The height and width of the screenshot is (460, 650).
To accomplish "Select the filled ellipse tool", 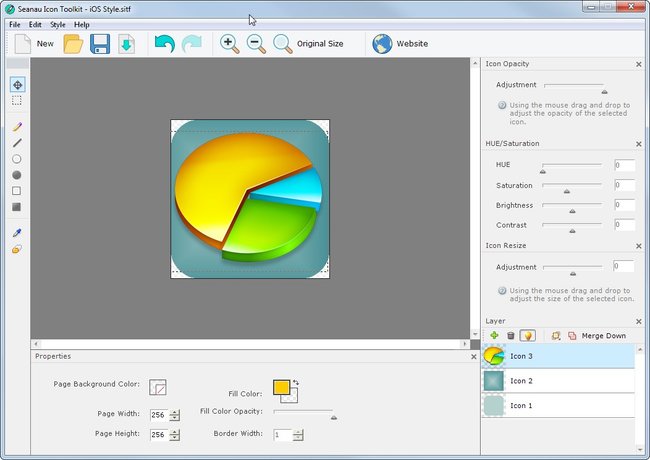I will 17,175.
